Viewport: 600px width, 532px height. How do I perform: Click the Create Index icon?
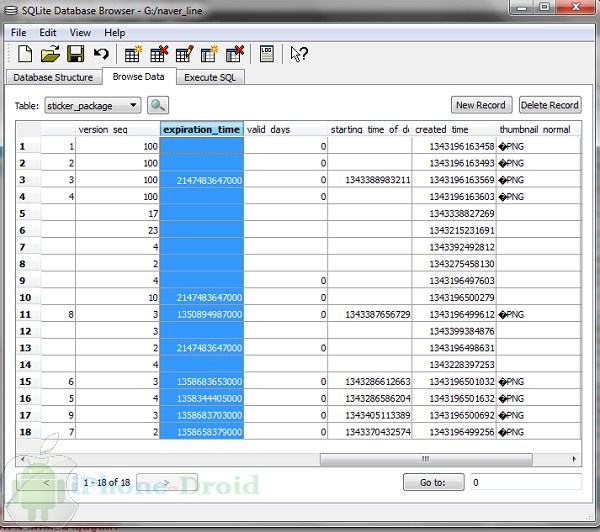click(209, 54)
